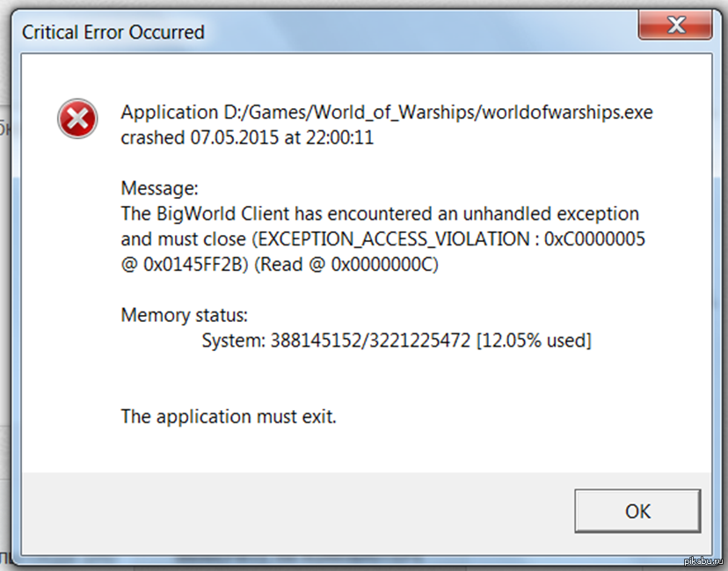Screen dimensions: 728x571
Task: Click the 'Critical Error Occurred' title text
Action: click(113, 32)
